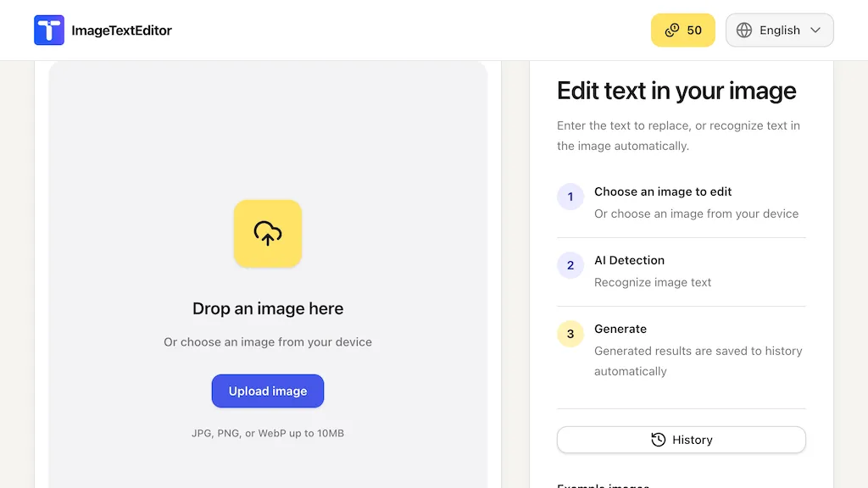Click the 'JPG, PNG, or WebP up to 10MB' note
This screenshot has width=868, height=488.
[268, 433]
